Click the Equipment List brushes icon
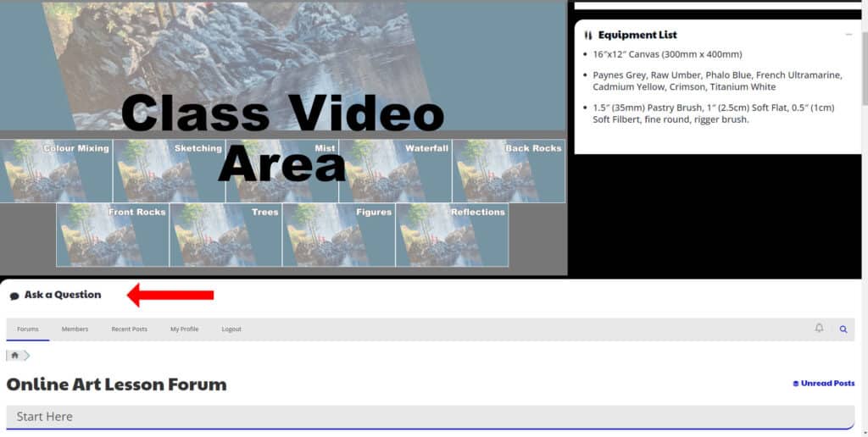Viewport: 868px width, 437px height. coord(588,36)
